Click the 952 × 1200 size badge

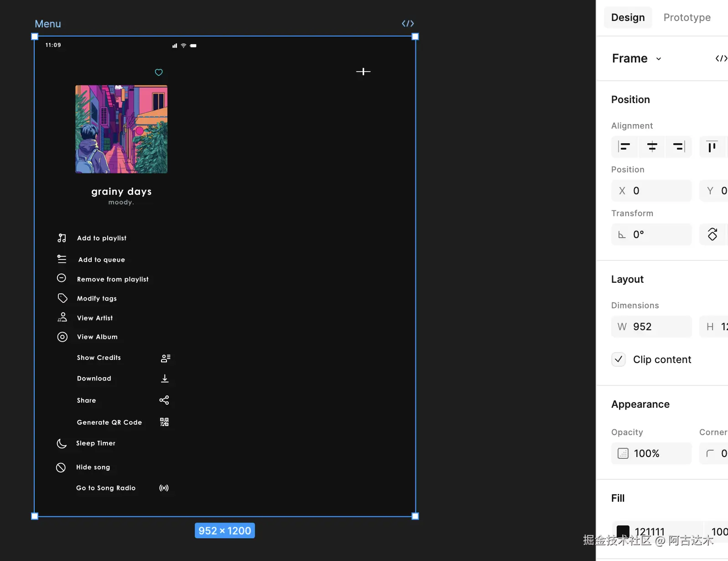tap(225, 531)
